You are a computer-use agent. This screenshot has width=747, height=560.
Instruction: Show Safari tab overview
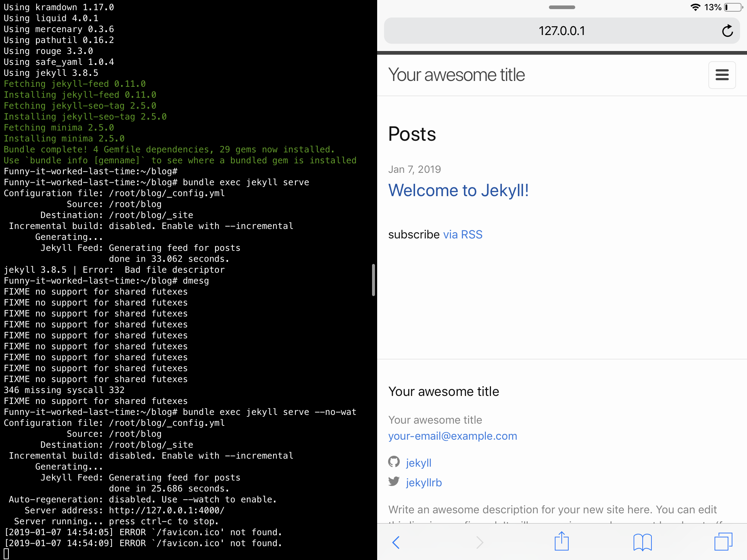point(723,541)
